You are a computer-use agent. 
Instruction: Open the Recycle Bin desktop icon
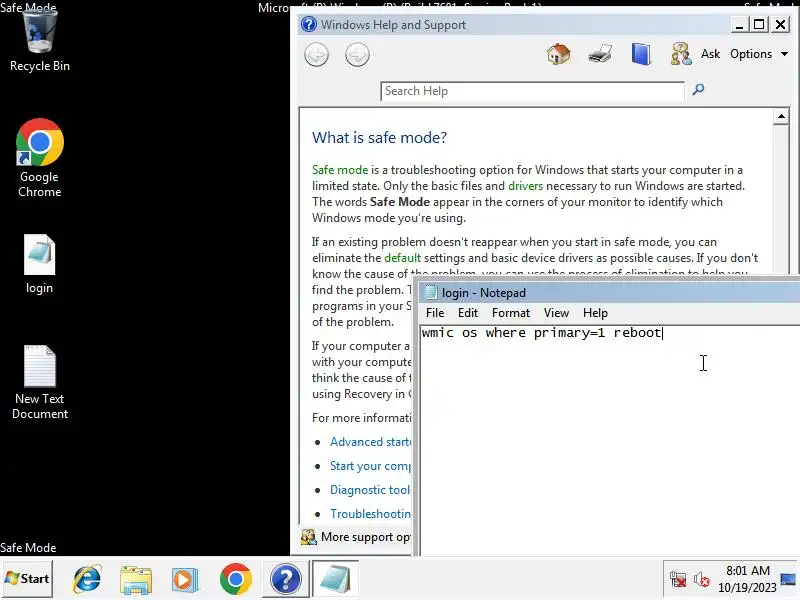[40, 41]
